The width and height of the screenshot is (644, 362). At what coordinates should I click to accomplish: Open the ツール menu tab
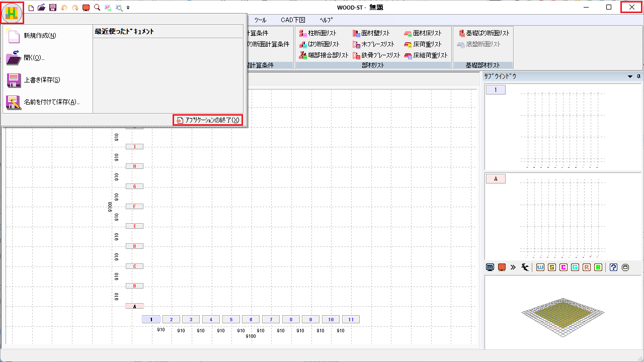point(260,20)
